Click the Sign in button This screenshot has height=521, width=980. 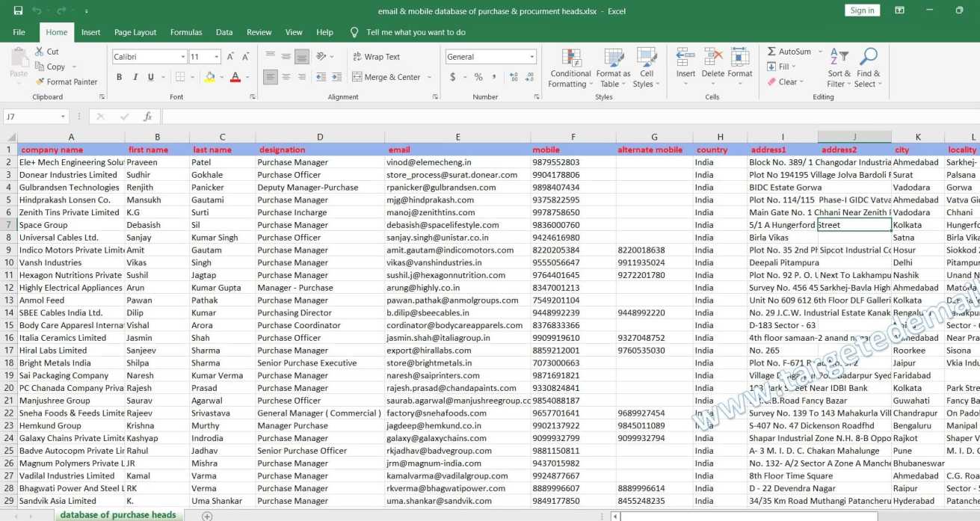[x=862, y=10]
